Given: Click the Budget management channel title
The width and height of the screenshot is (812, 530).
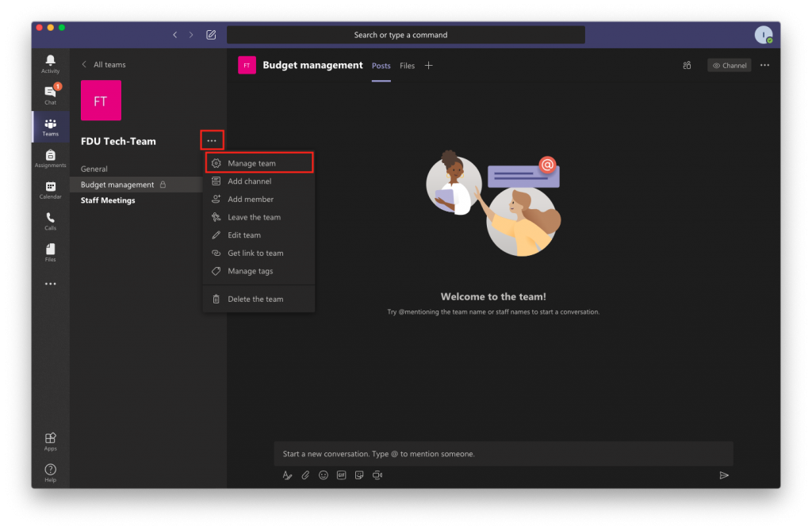Looking at the screenshot, I should 312,65.
